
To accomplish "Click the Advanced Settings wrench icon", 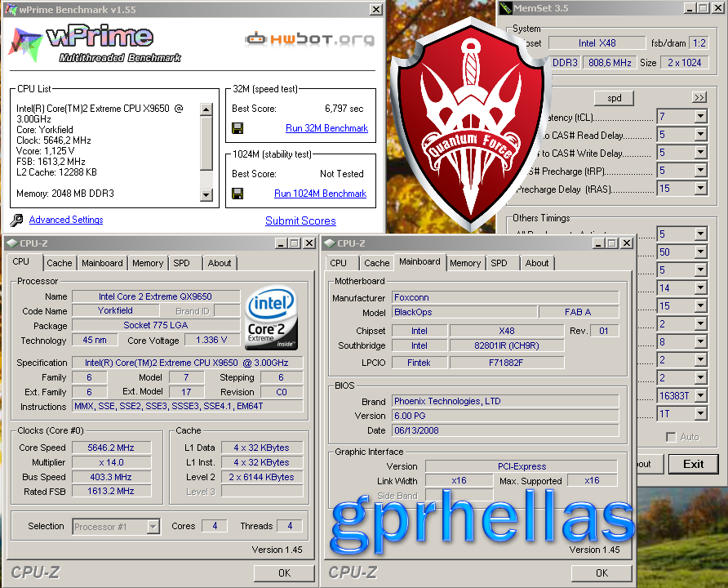I will 16,220.
